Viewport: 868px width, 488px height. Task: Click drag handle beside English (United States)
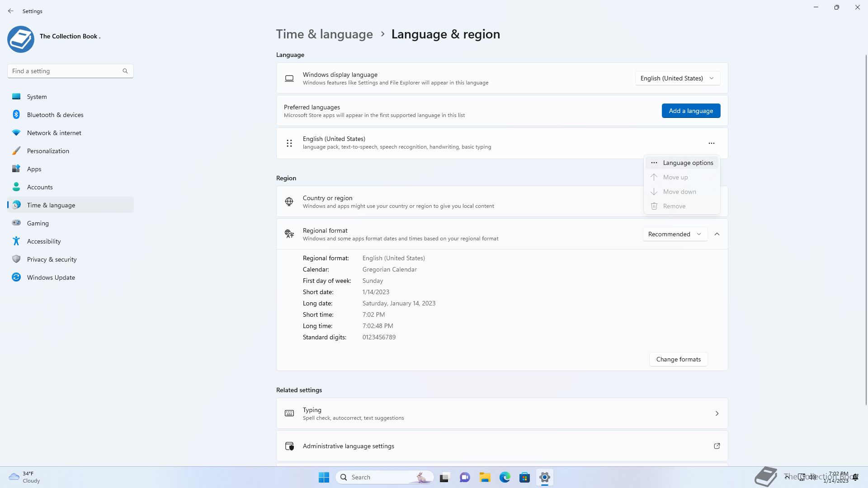pyautogui.click(x=289, y=143)
